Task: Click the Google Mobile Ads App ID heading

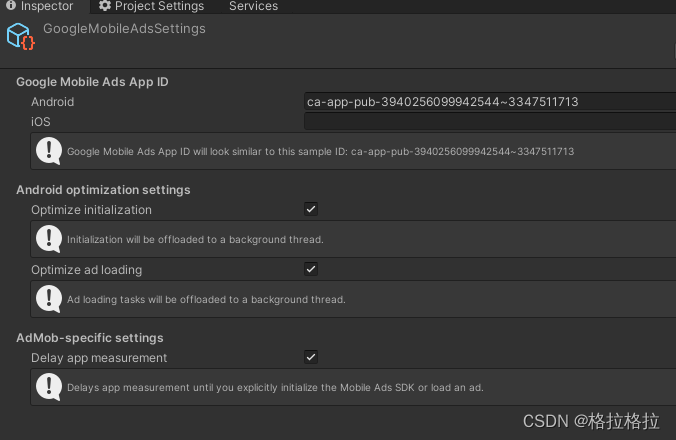Action: [92, 82]
